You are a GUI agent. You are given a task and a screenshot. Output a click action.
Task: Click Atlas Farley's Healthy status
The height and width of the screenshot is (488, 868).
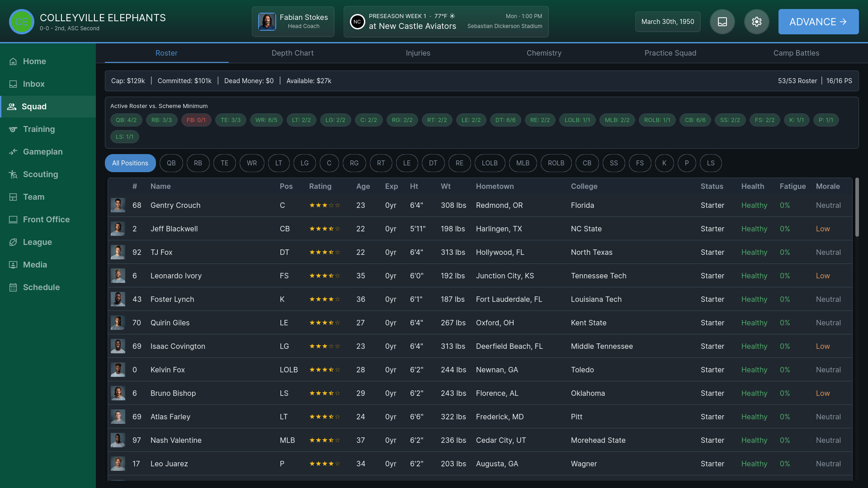pos(754,417)
